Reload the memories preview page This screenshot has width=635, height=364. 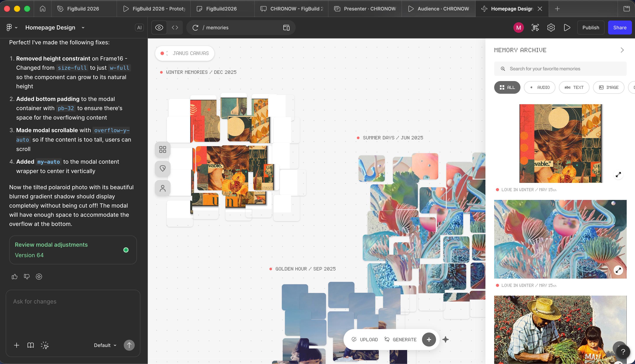point(195,28)
